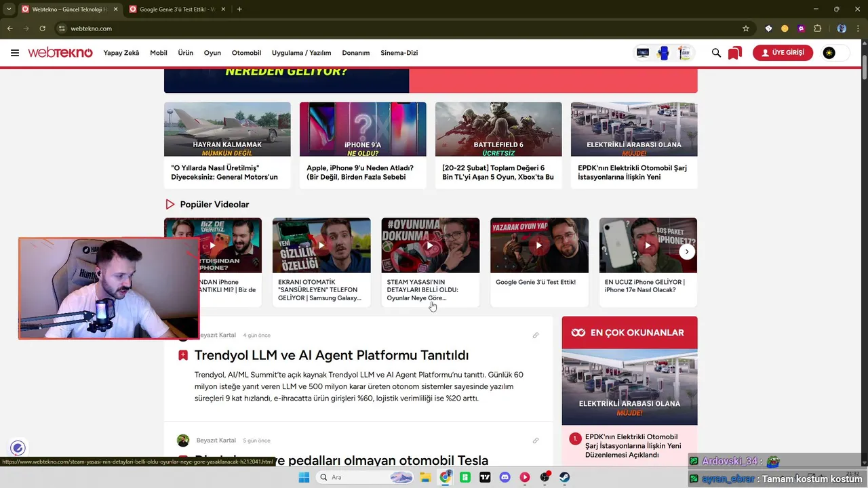This screenshot has height=488, width=868.
Task: Click red bookmark icon beside Trendyol headline
Action: [x=183, y=355]
